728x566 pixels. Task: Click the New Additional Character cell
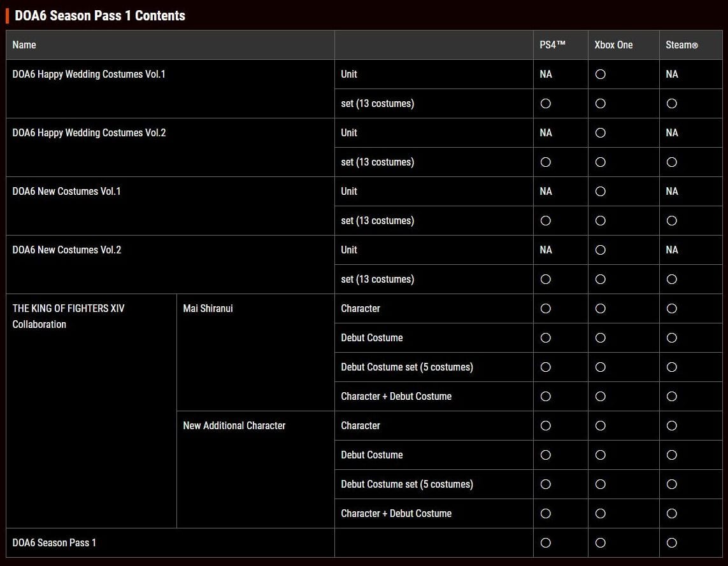[234, 426]
